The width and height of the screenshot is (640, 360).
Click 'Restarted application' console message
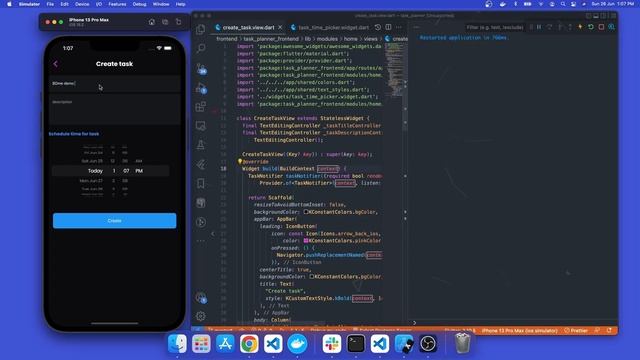coord(464,38)
